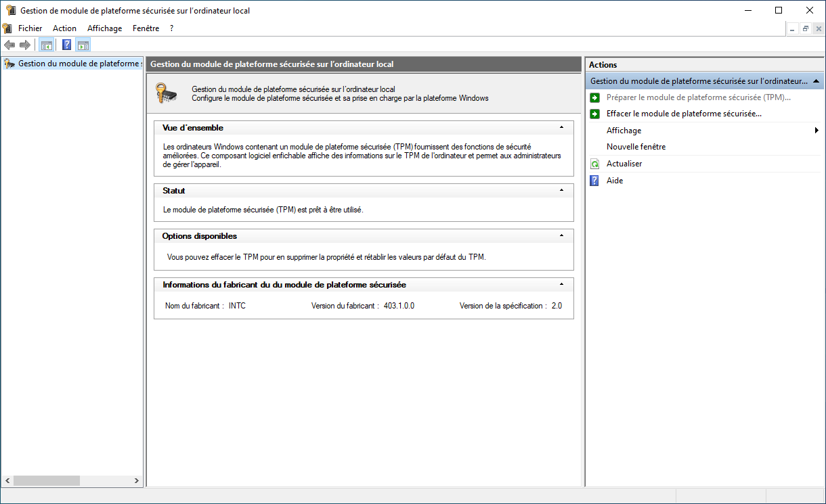Open Aide in the Actions pane
Viewport: 826px width, 504px height.
point(614,181)
